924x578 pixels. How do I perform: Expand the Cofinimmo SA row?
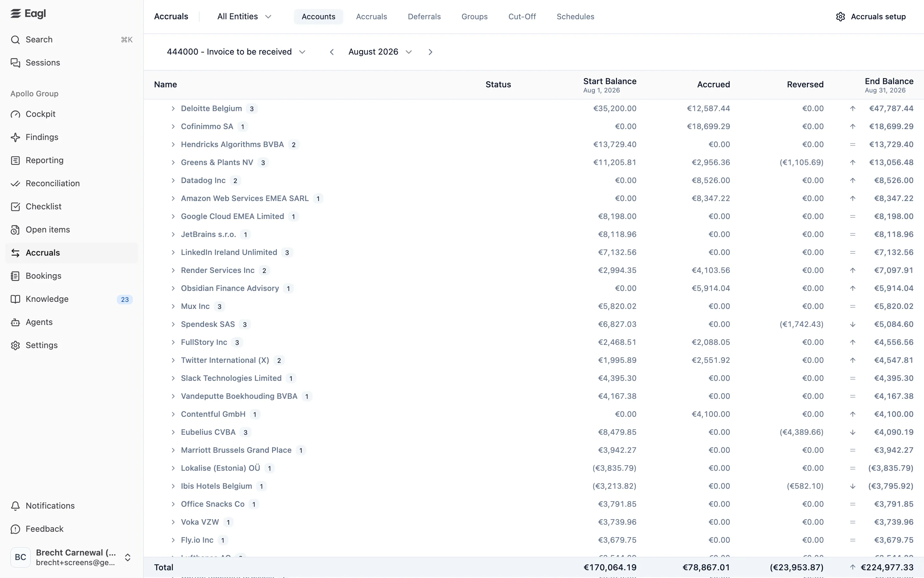point(173,127)
